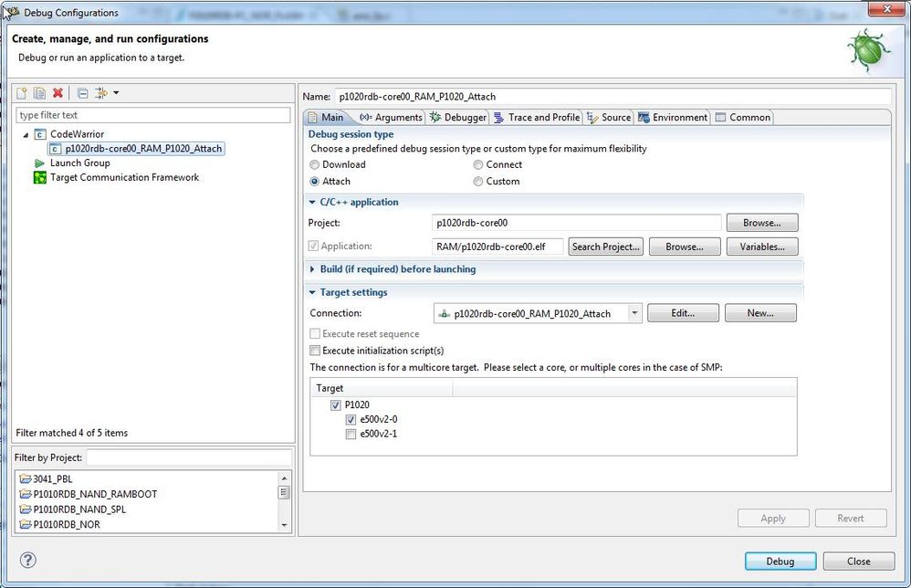Open the Common tab

[743, 118]
